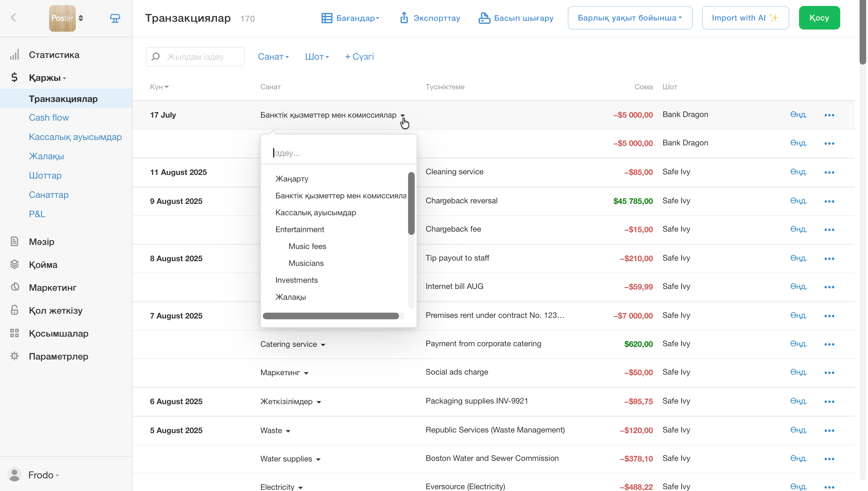The height and width of the screenshot is (491, 868).
Task: Choose Music fees from the category popup
Action: 307,246
